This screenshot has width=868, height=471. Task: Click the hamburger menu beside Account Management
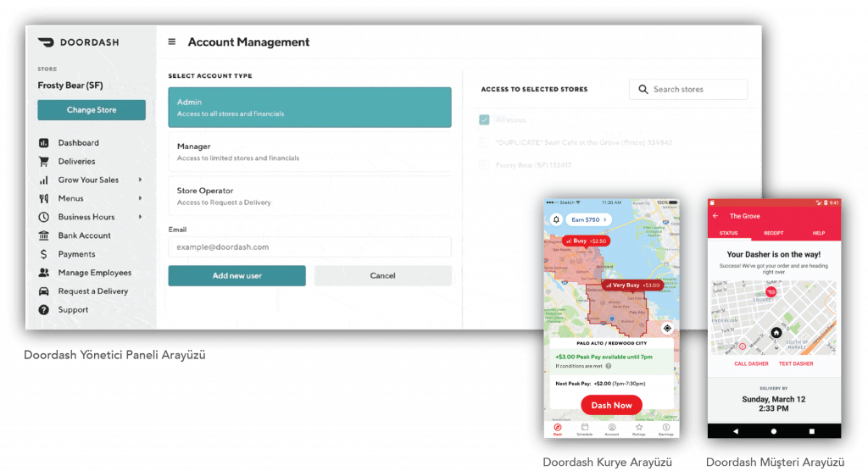click(x=172, y=42)
